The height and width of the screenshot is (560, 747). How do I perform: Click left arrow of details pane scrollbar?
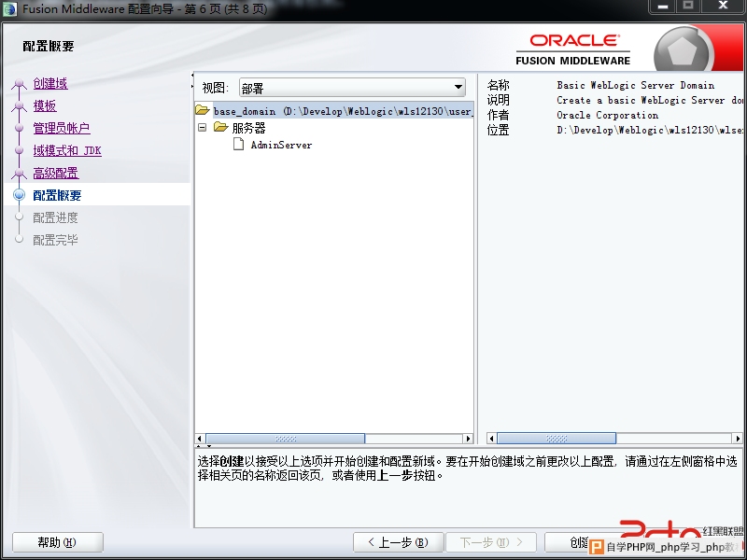tap(492, 438)
